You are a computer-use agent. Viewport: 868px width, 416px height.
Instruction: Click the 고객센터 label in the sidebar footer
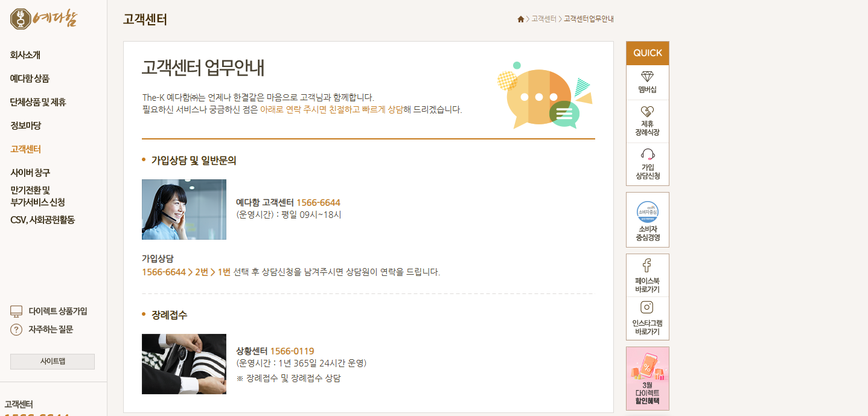tap(19, 405)
